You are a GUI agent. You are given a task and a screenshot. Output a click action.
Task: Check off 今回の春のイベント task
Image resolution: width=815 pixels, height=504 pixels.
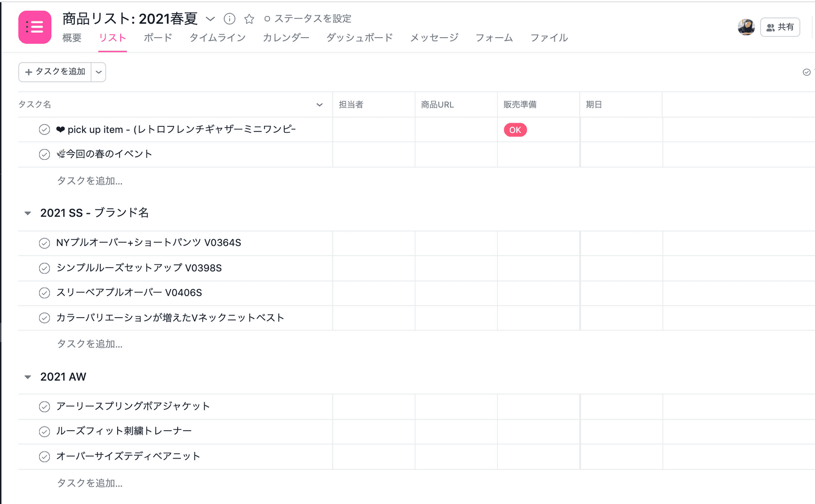pyautogui.click(x=45, y=155)
